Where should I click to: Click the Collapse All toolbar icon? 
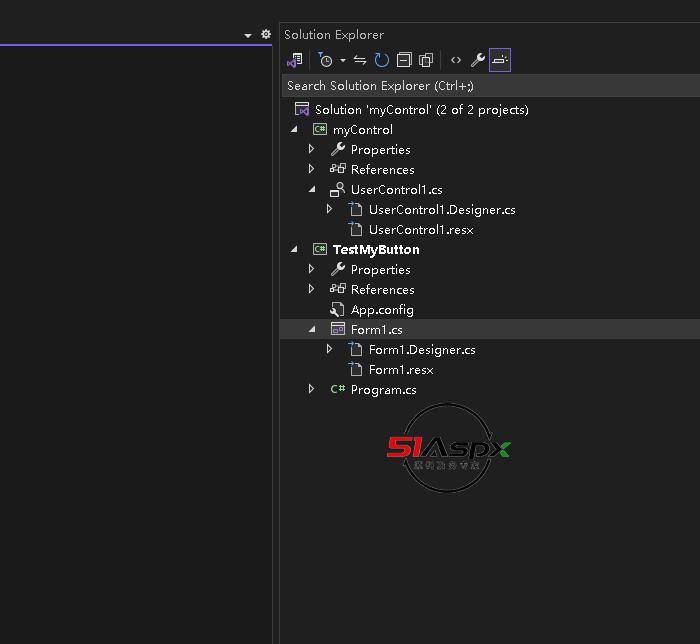(x=404, y=60)
